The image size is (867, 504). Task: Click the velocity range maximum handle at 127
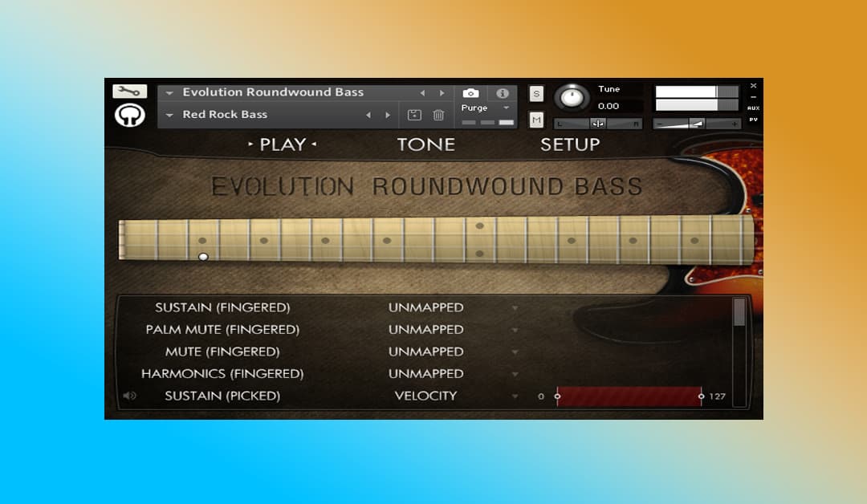pos(701,396)
